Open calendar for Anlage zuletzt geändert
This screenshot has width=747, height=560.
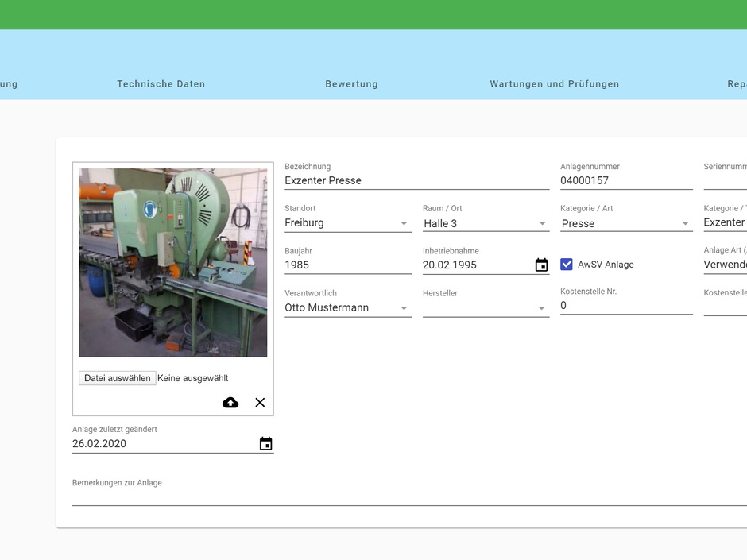pos(265,444)
